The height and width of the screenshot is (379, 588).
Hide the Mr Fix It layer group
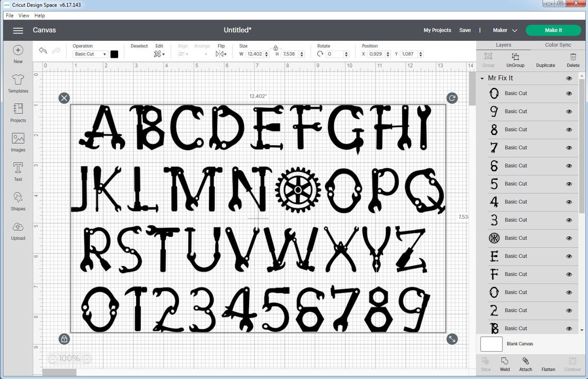coord(568,78)
